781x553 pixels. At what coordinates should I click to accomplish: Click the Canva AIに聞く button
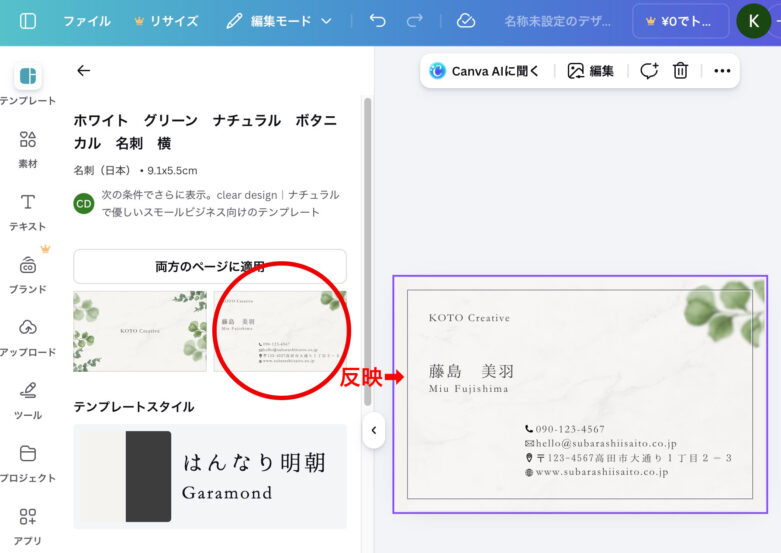click(x=485, y=71)
